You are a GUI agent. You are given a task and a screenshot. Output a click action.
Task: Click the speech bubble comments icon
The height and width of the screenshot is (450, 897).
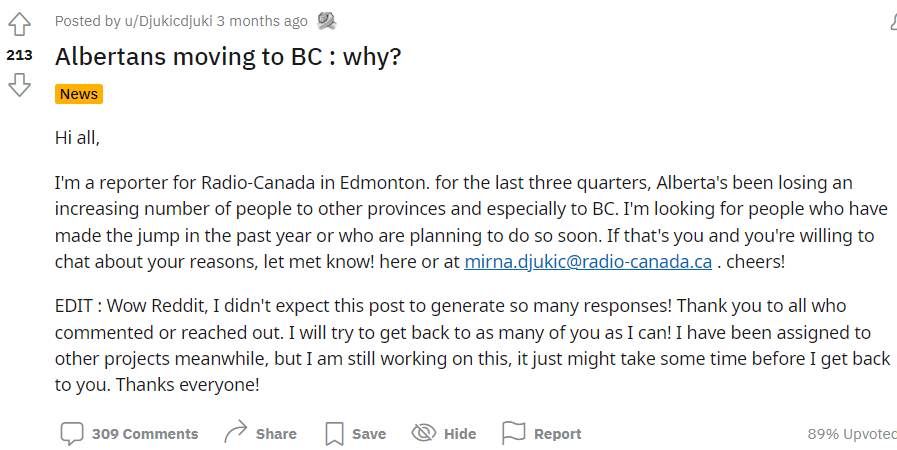pyautogui.click(x=71, y=434)
